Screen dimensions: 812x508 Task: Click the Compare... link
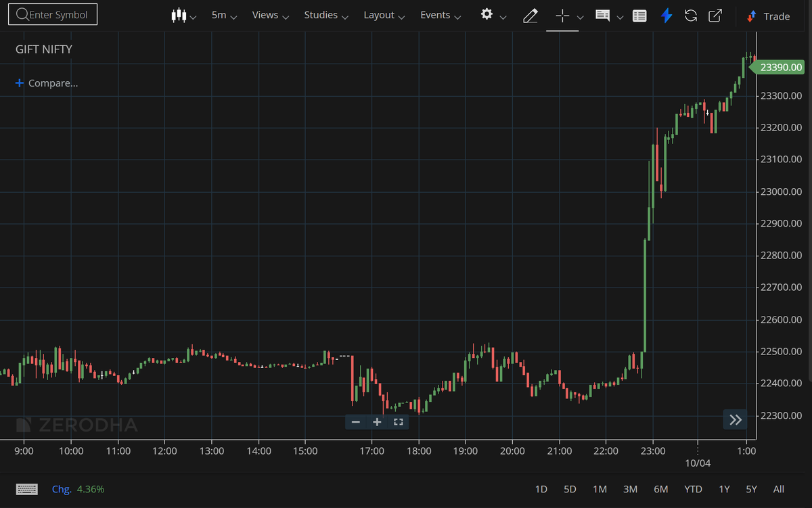53,83
